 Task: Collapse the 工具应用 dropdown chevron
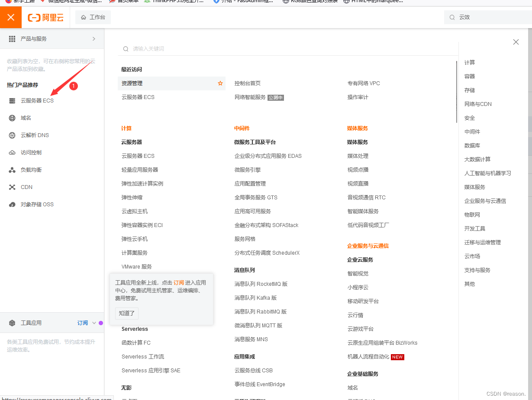coord(94,323)
